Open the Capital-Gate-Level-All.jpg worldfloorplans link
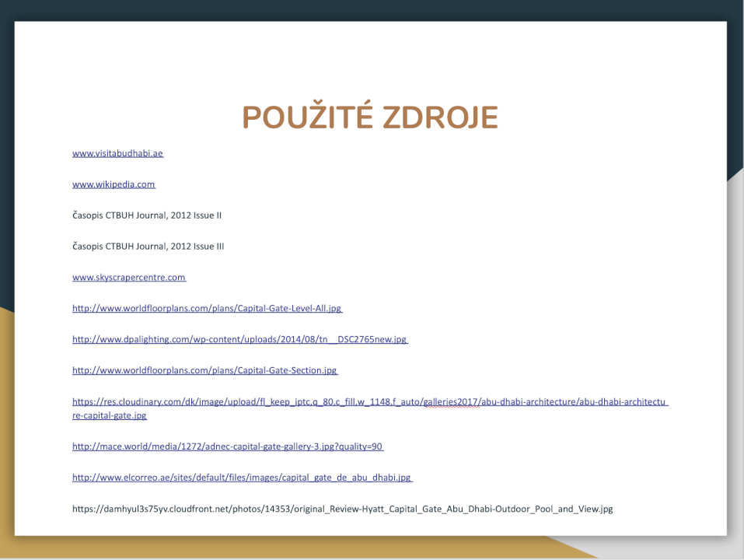The image size is (744, 560). click(207, 309)
